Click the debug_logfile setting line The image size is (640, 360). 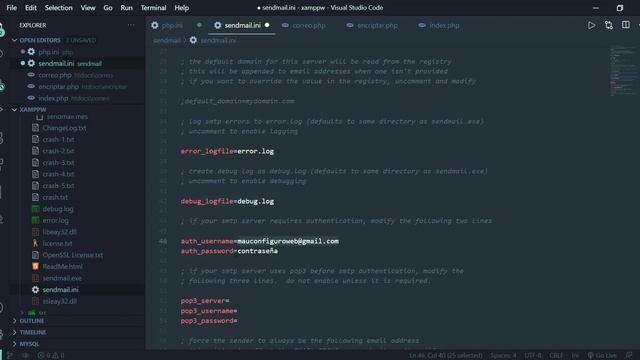click(227, 201)
